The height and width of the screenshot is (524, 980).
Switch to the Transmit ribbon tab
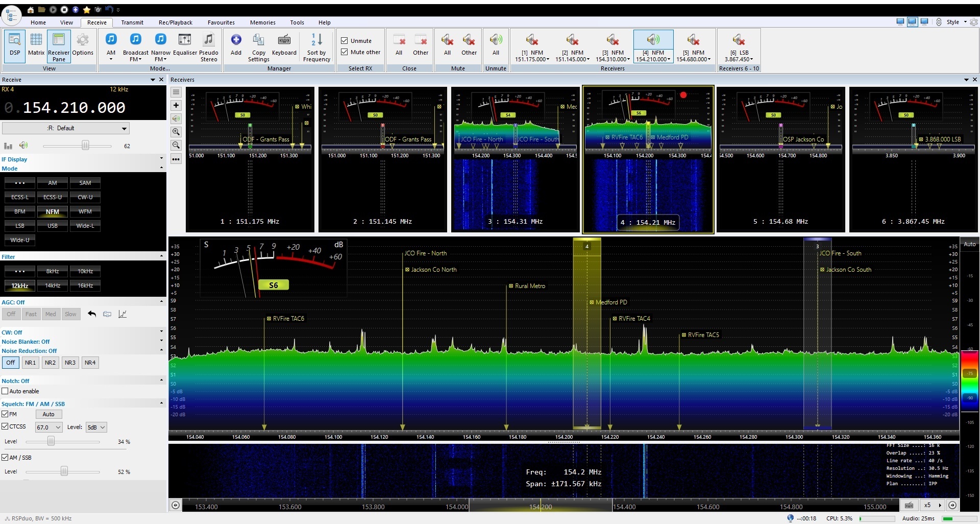132,22
